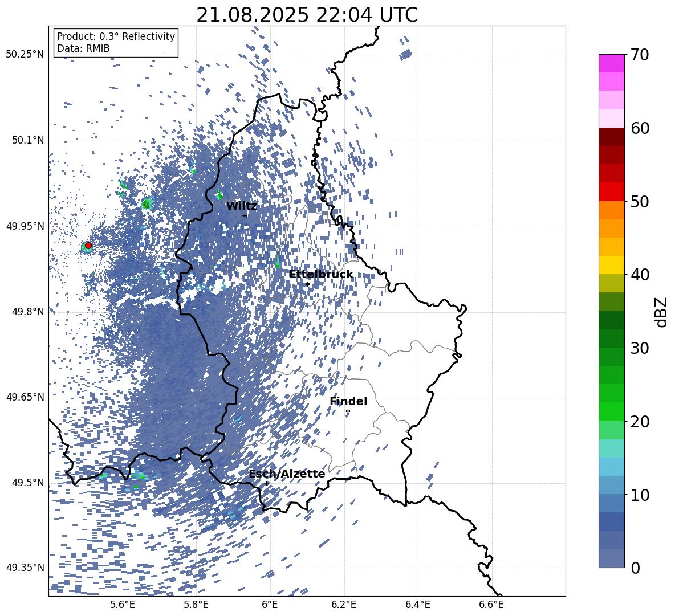Click the 20 tick on the colorbar

pyautogui.click(x=640, y=421)
